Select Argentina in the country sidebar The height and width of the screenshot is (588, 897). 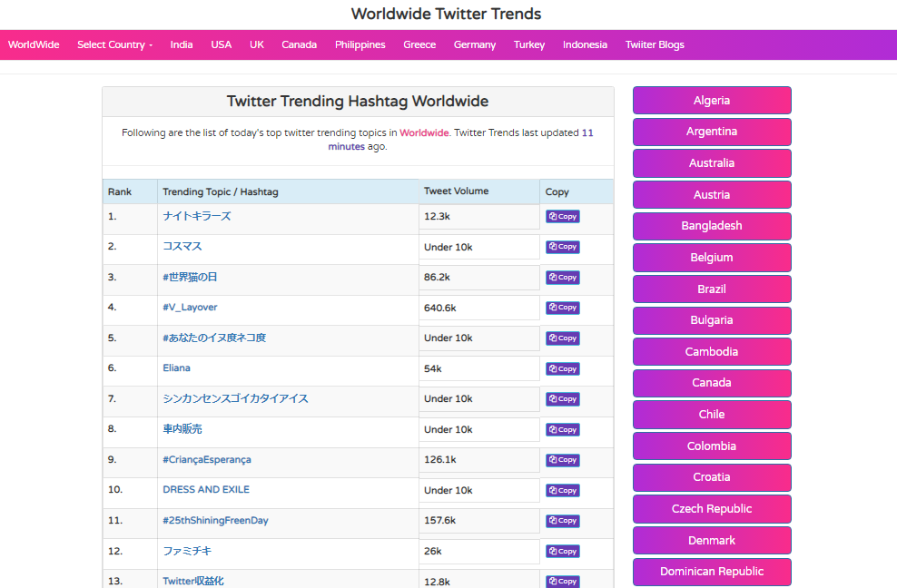point(712,132)
